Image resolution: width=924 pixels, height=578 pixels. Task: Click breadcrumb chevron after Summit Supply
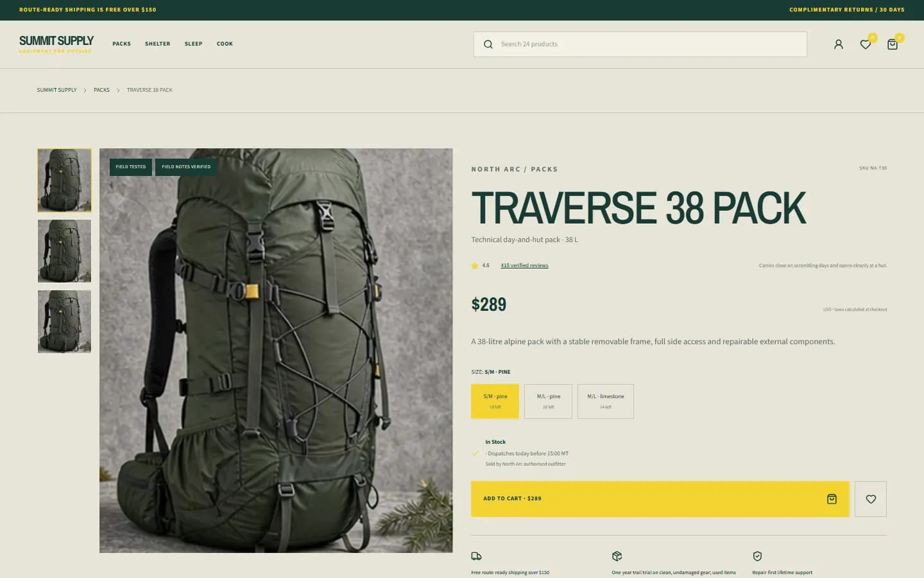pyautogui.click(x=85, y=91)
